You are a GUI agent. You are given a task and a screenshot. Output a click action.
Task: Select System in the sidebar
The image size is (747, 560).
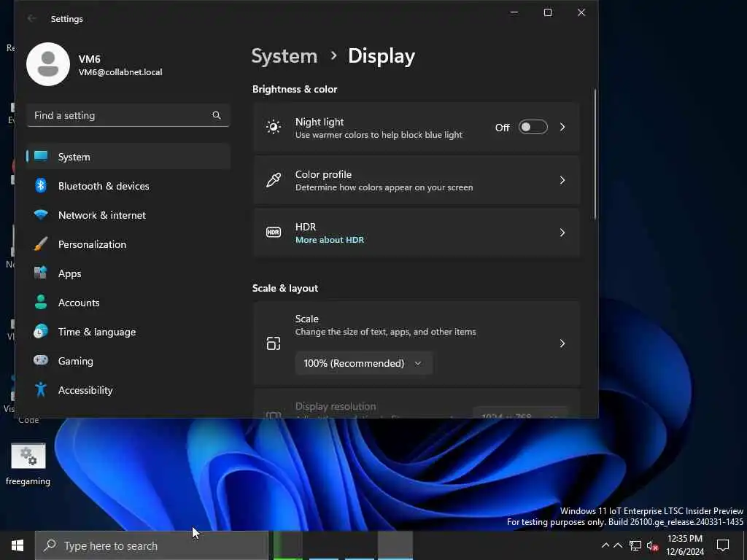point(128,156)
